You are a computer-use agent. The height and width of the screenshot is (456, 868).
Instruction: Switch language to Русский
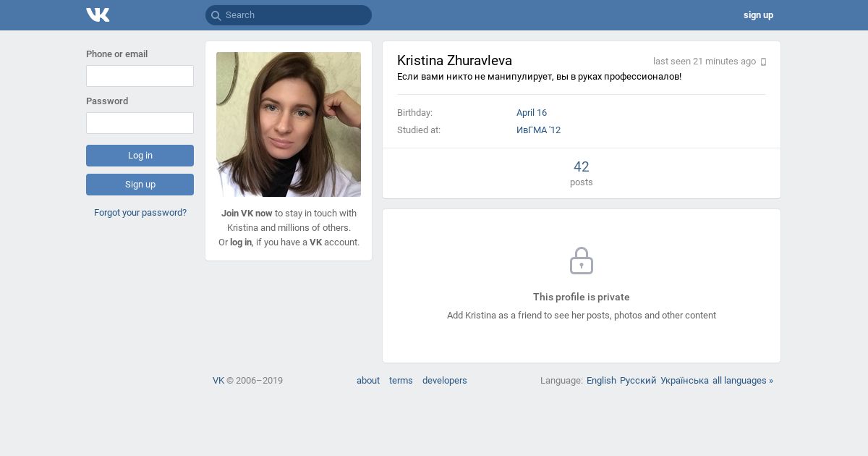click(638, 381)
